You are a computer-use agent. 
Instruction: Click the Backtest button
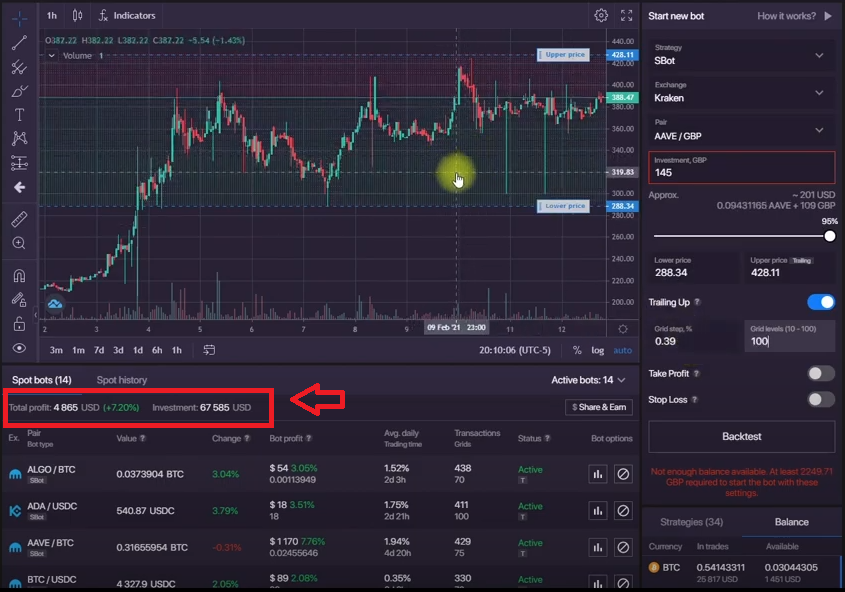pos(741,437)
